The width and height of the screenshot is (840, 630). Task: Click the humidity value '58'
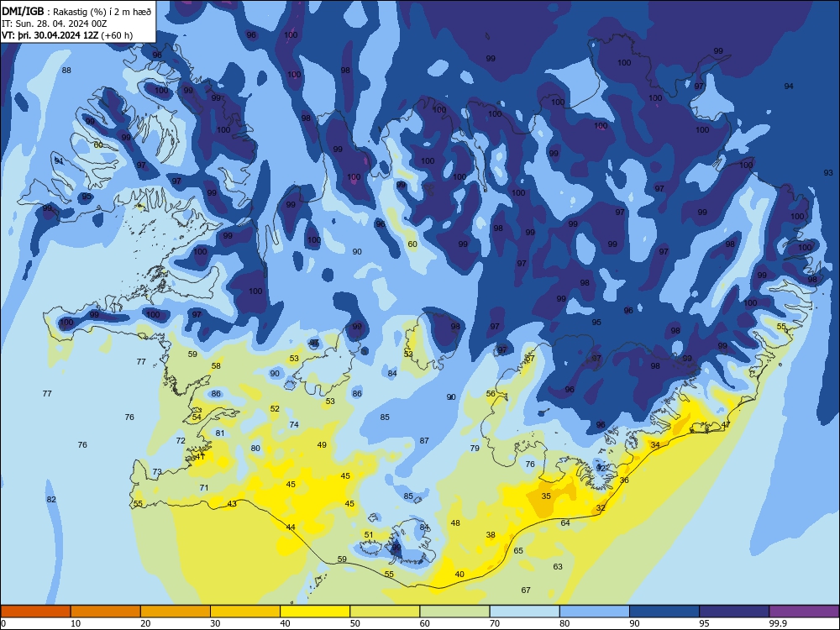tap(216, 366)
